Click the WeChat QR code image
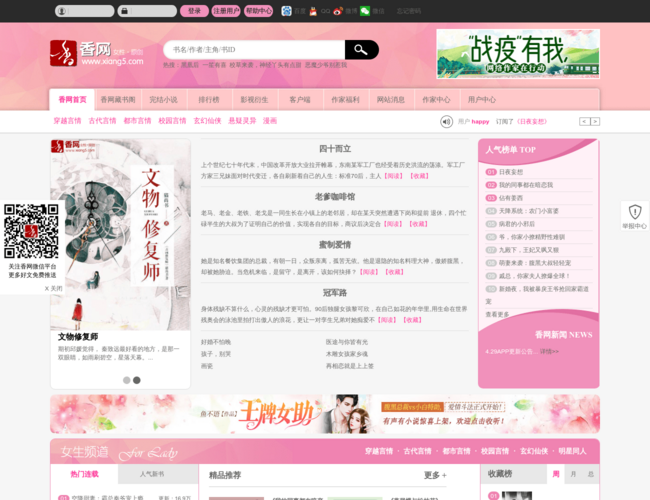 click(31, 231)
